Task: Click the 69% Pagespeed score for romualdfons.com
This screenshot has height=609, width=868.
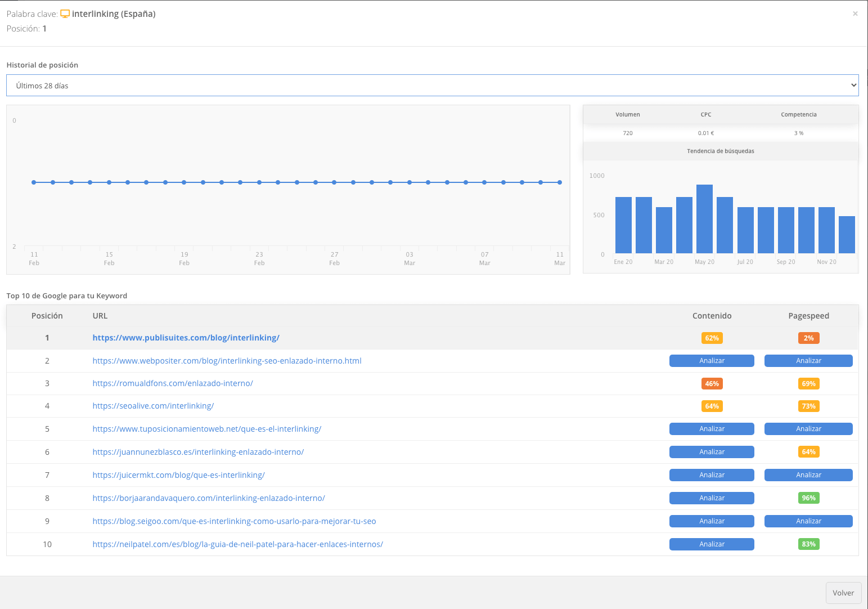Action: (808, 383)
